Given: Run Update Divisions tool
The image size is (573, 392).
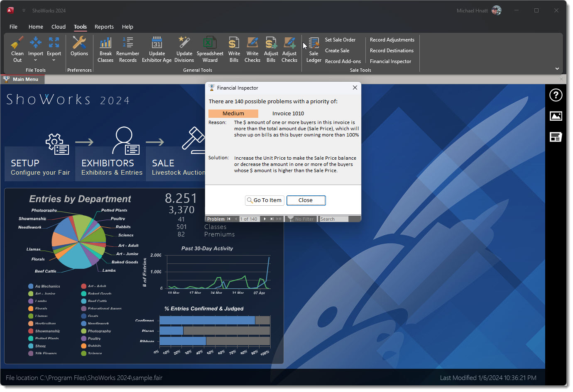Looking at the screenshot, I should (184, 49).
